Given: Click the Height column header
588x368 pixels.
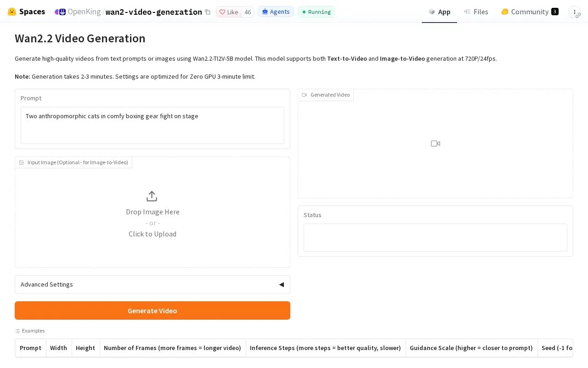Looking at the screenshot, I should coord(85,348).
